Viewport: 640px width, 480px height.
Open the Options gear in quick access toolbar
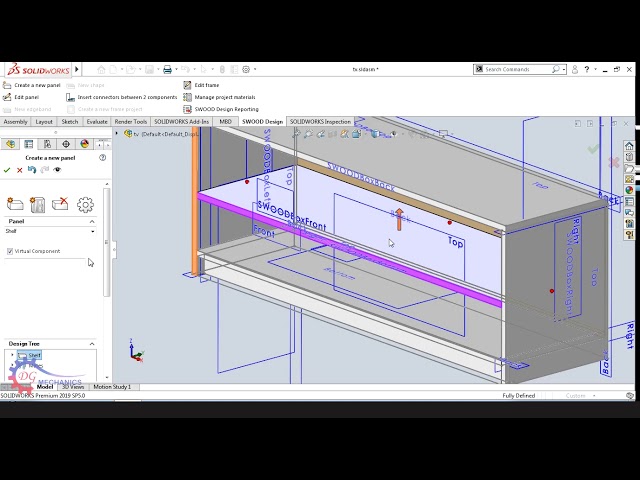click(246, 70)
